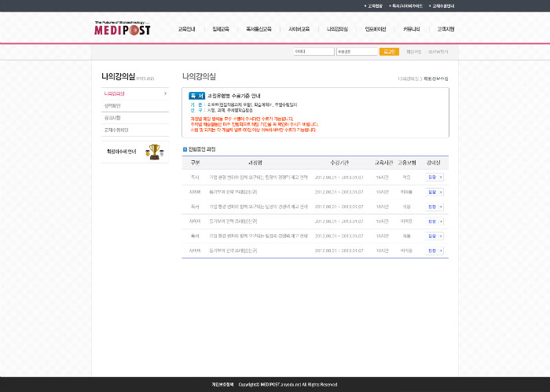Open the 고객지원 main menu
This screenshot has height=392, width=550.
tap(445, 29)
